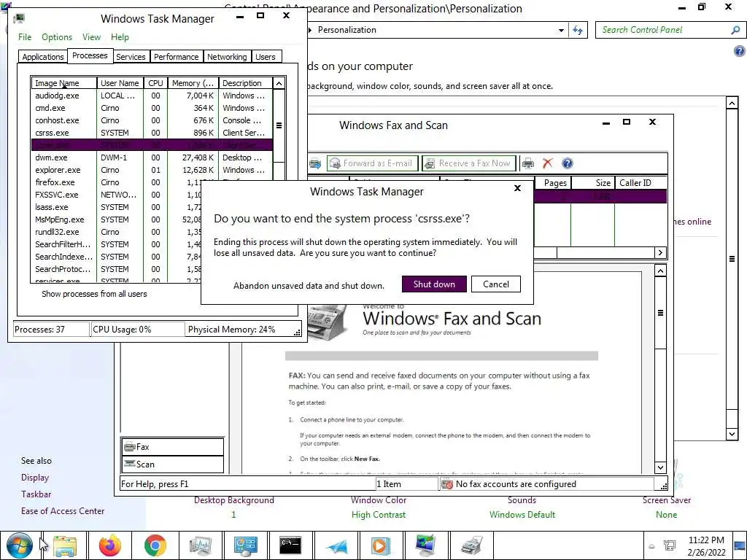Open the Options menu in Task Manager
This screenshot has height=560, width=747.
57,37
